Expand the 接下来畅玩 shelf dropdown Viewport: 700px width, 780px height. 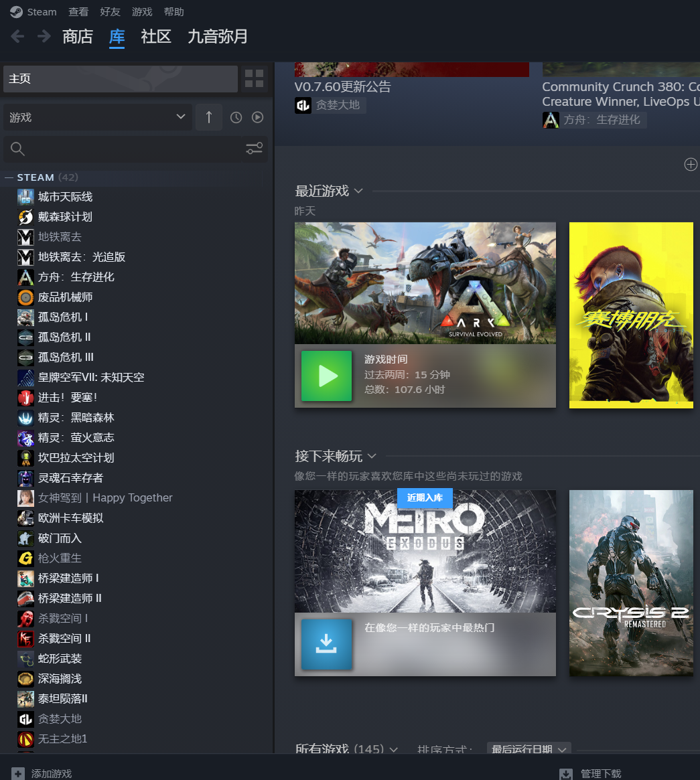[x=372, y=456]
